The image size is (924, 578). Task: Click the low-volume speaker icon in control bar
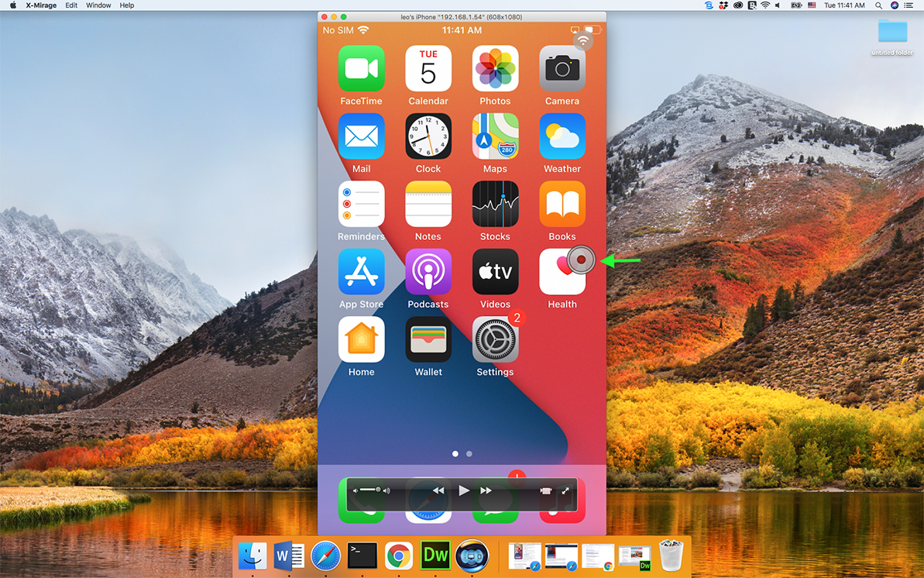tap(356, 490)
